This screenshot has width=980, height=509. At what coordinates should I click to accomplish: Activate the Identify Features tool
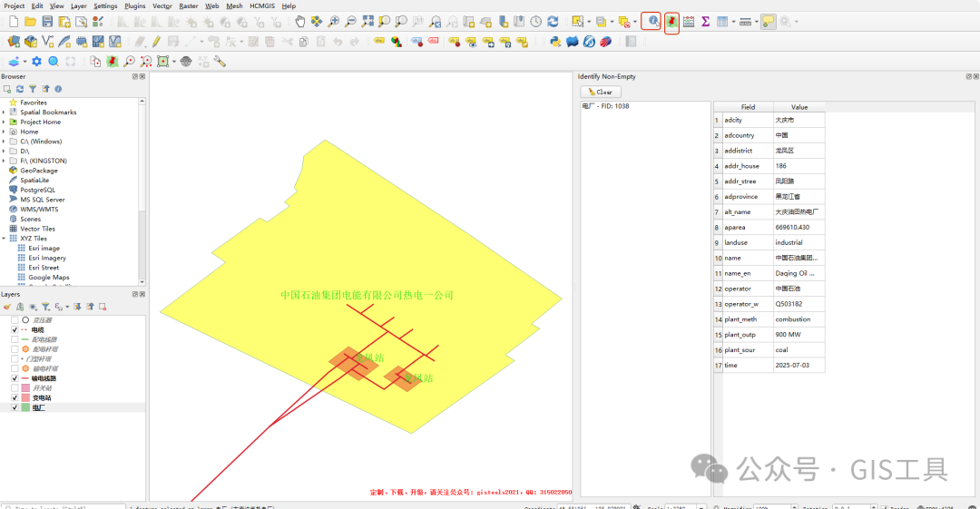click(652, 22)
